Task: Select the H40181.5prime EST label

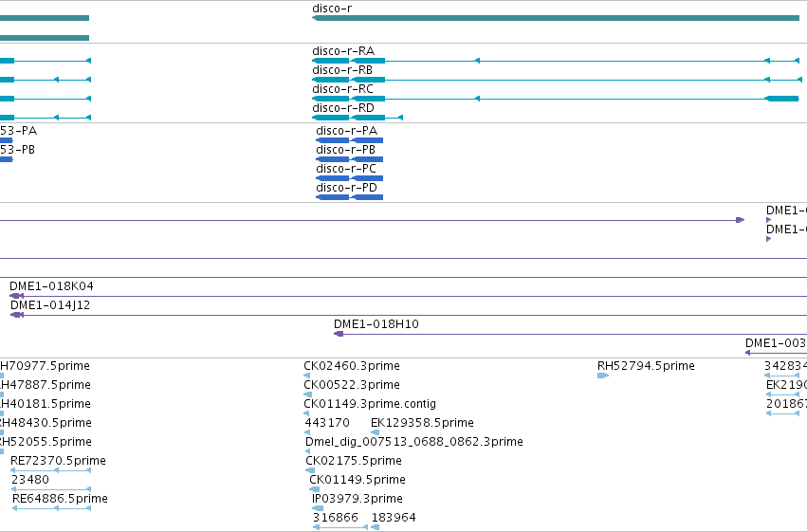Action: [x=46, y=404]
